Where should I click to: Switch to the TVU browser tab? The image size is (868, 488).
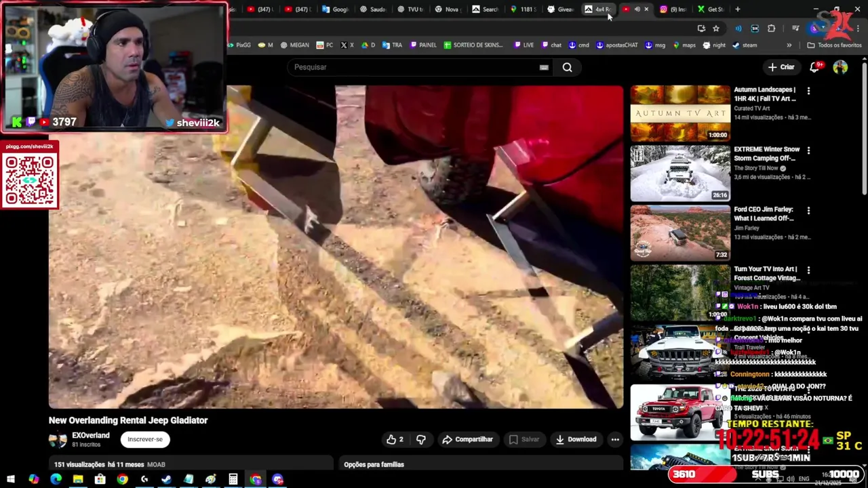[410, 9]
